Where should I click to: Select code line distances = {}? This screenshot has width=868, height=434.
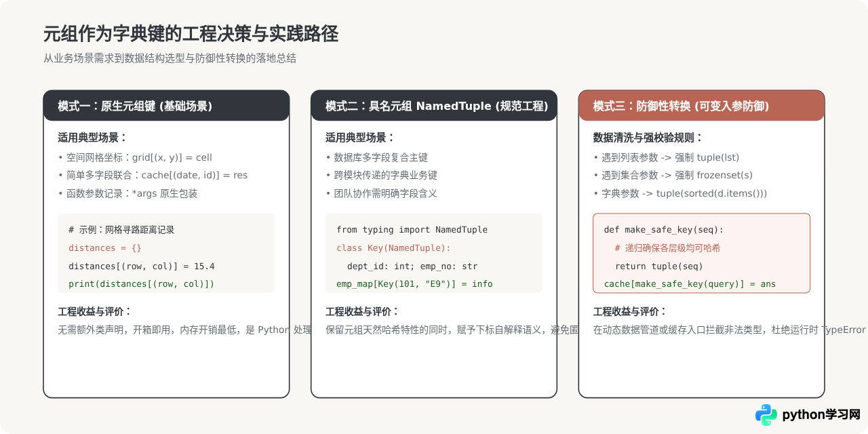[x=105, y=248]
